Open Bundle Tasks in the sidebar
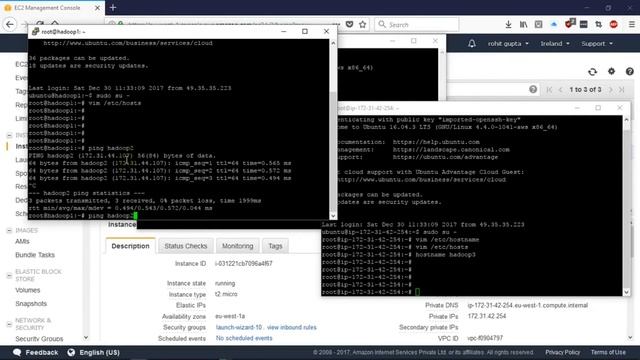640x360 pixels. pyautogui.click(x=35, y=255)
